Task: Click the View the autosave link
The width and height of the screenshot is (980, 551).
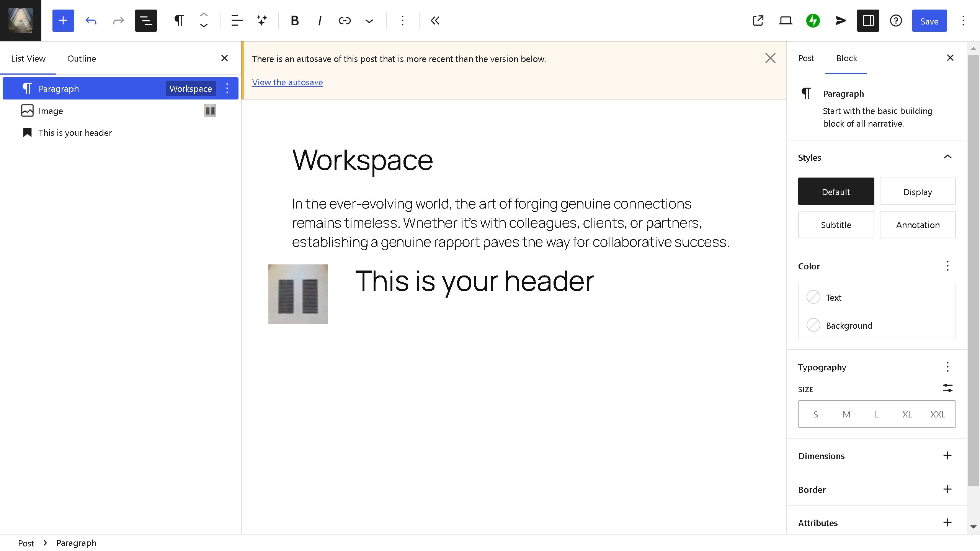Action: pyautogui.click(x=287, y=82)
